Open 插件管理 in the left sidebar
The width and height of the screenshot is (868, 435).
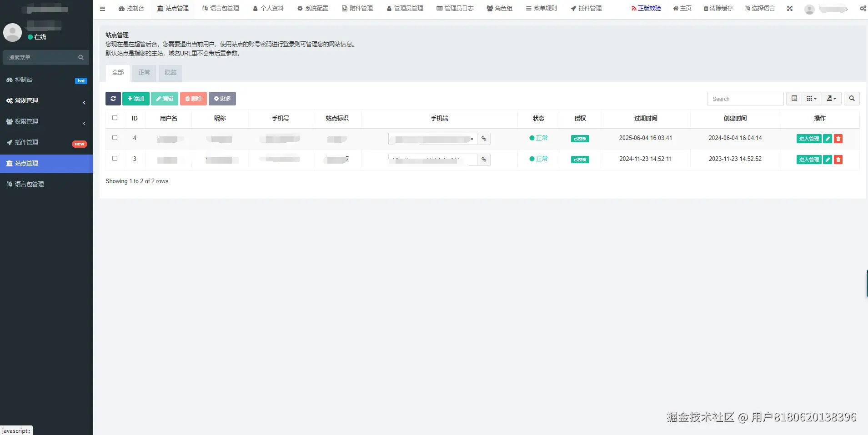[46, 143]
